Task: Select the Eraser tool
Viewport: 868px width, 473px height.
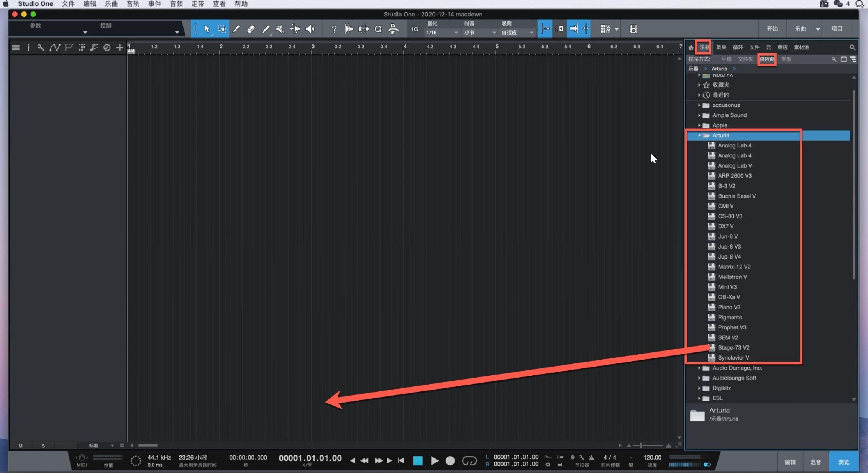Action: click(251, 29)
